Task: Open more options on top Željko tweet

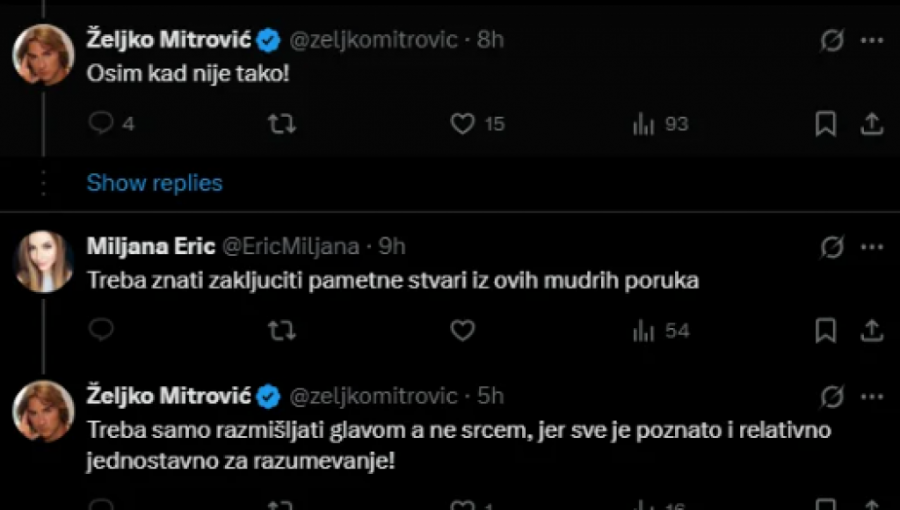Action: 872,40
